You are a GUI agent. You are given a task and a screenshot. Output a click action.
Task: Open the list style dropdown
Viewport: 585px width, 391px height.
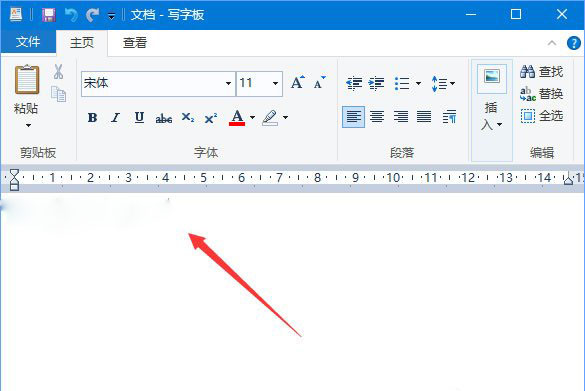[419, 84]
